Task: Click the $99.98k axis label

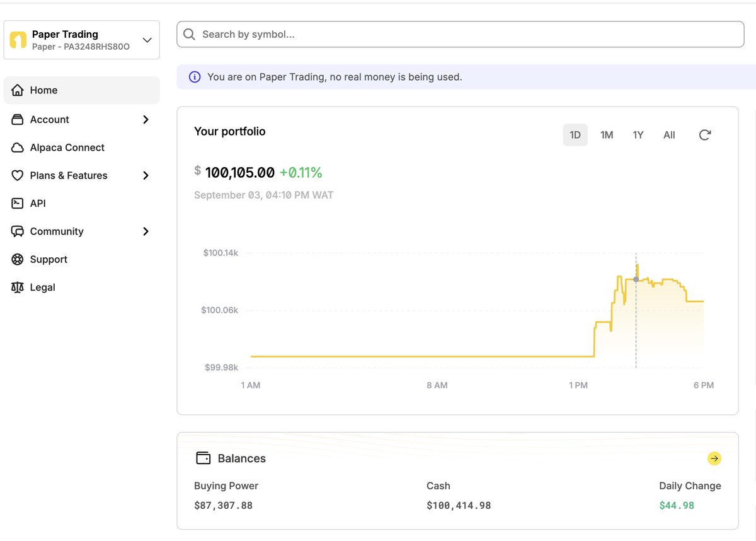Action: (222, 367)
